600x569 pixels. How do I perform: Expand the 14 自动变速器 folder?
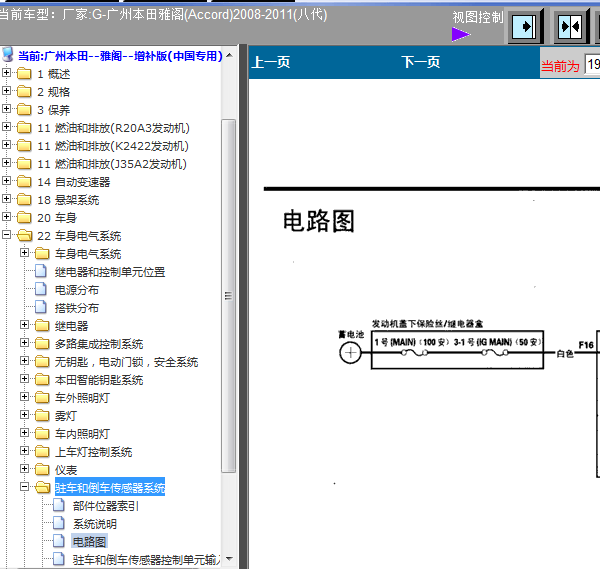pos(6,180)
